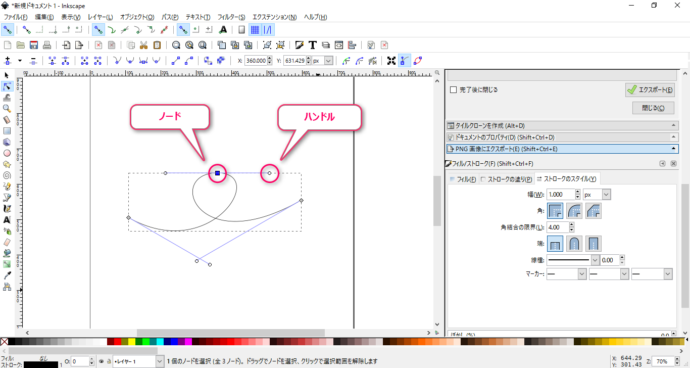The width and height of the screenshot is (690, 368).
Task: Enable the 完了後に閉じる checkbox
Action: coord(453,90)
